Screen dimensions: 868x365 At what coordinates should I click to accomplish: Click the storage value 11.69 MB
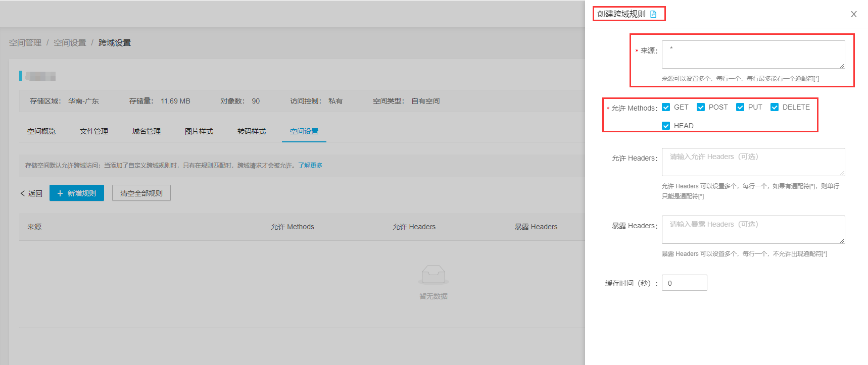175,101
